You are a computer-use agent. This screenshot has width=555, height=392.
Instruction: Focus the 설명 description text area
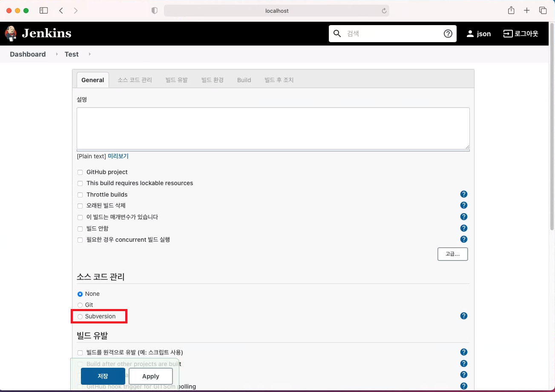tap(273, 128)
